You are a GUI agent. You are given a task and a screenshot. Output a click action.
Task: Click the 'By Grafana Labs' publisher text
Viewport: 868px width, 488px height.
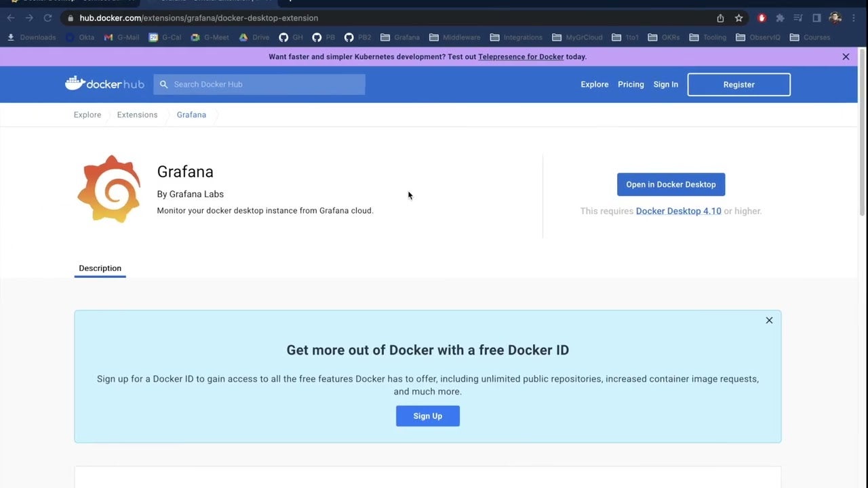pyautogui.click(x=191, y=194)
